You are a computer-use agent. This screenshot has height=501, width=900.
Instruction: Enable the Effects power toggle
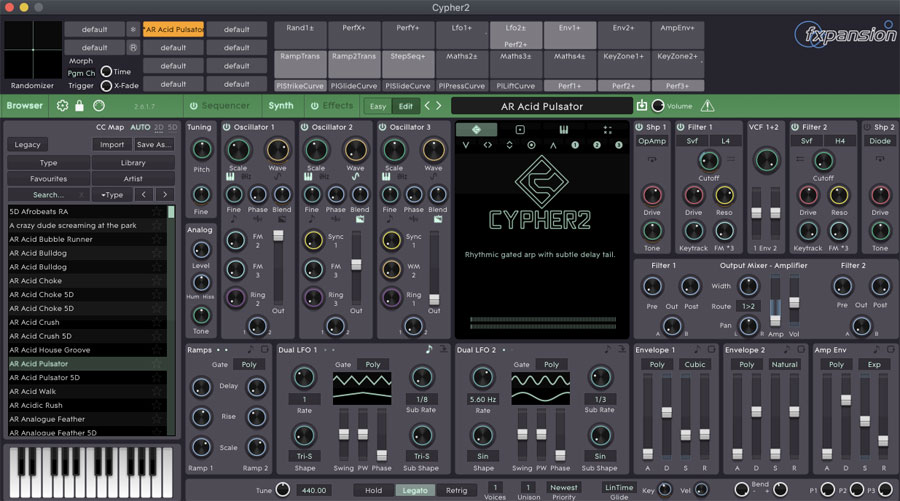pos(315,106)
